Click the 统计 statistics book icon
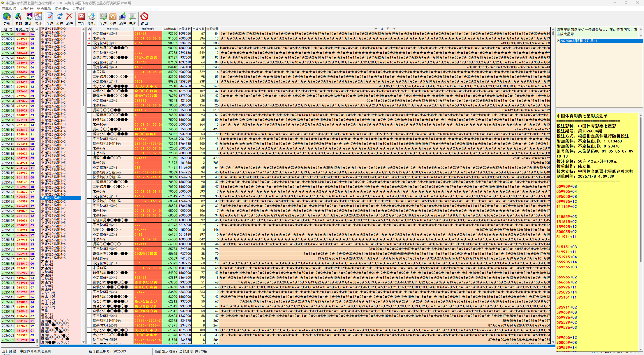The width and height of the screenshot is (644, 355). coord(28,17)
